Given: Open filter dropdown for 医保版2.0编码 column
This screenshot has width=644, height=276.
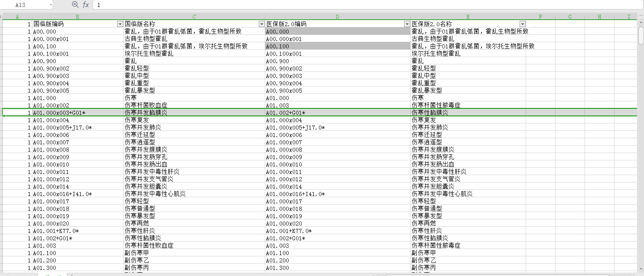Looking at the screenshot, I should [x=407, y=24].
